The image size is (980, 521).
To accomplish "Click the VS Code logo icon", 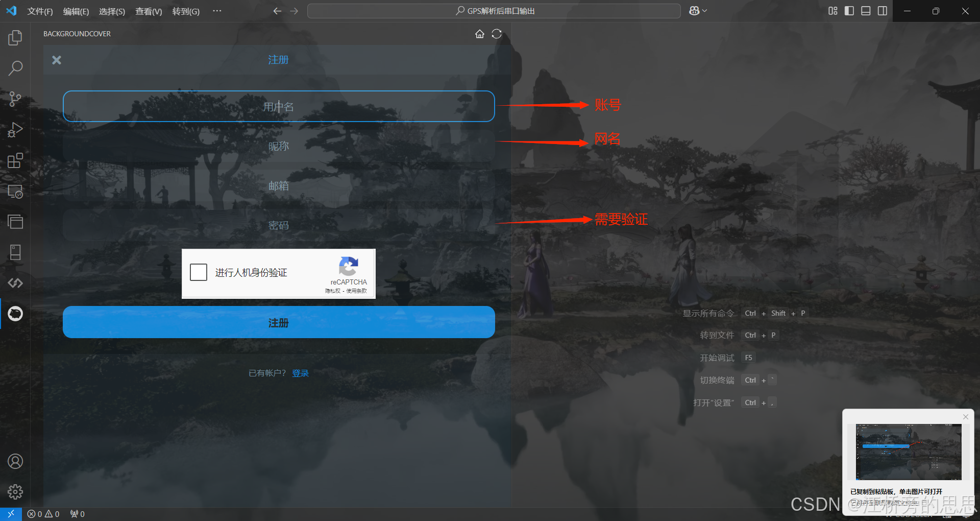I will pos(11,11).
